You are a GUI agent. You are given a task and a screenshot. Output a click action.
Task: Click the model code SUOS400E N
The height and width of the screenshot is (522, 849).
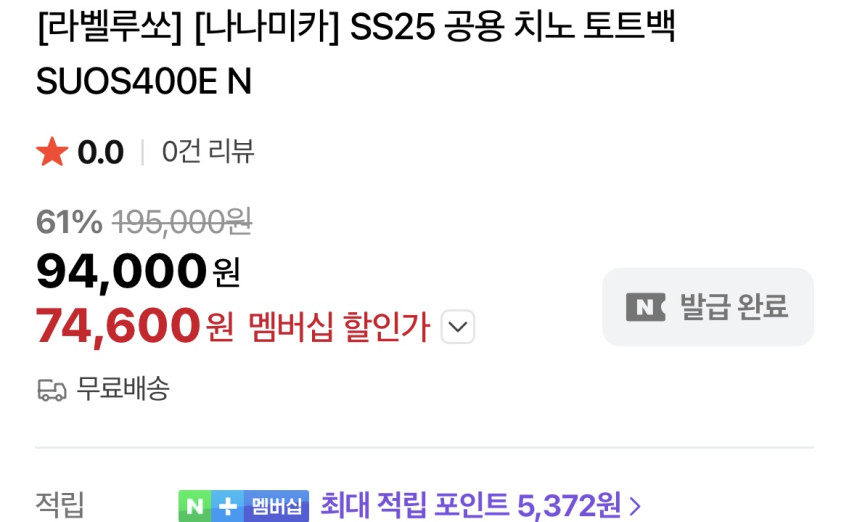pyautogui.click(x=144, y=81)
